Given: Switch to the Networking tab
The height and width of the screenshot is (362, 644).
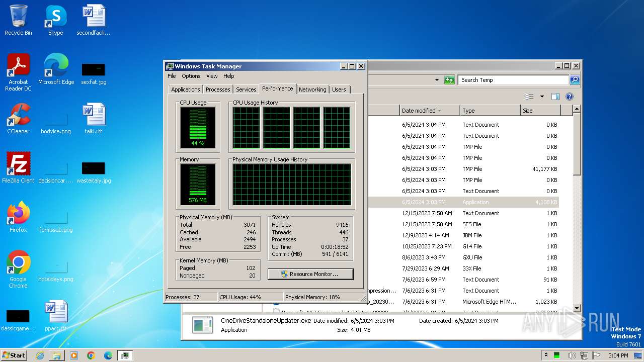Looking at the screenshot, I should coord(312,89).
